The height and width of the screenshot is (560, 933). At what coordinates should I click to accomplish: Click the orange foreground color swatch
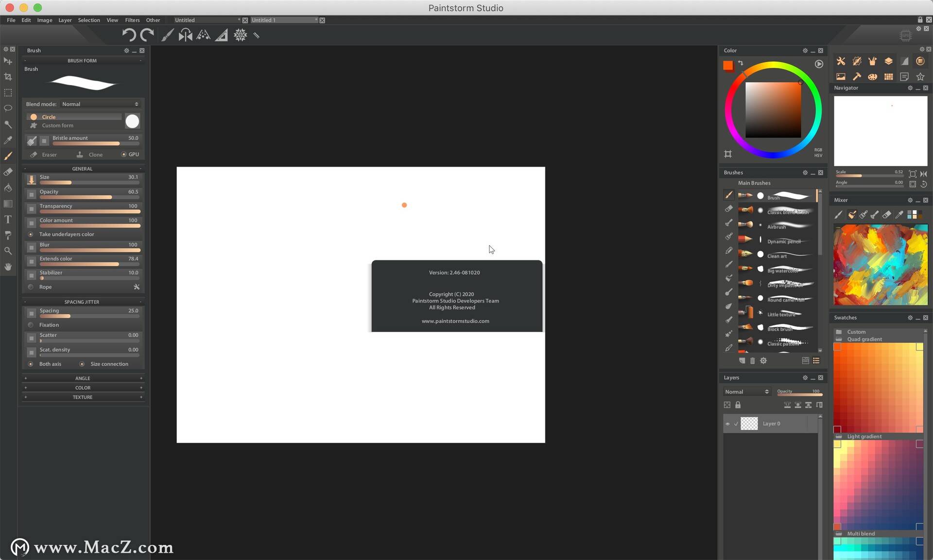pyautogui.click(x=728, y=65)
